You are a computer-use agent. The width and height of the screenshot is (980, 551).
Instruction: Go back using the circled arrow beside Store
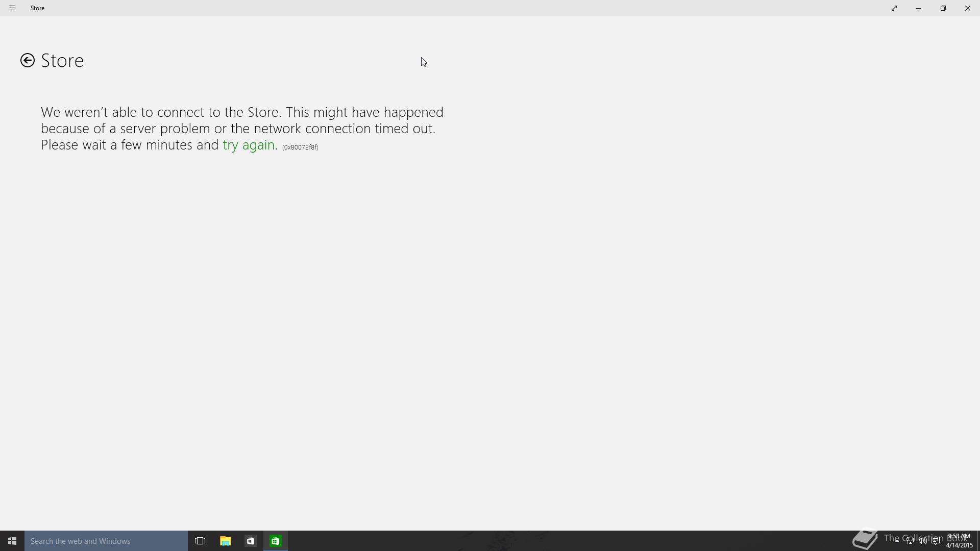(28, 61)
